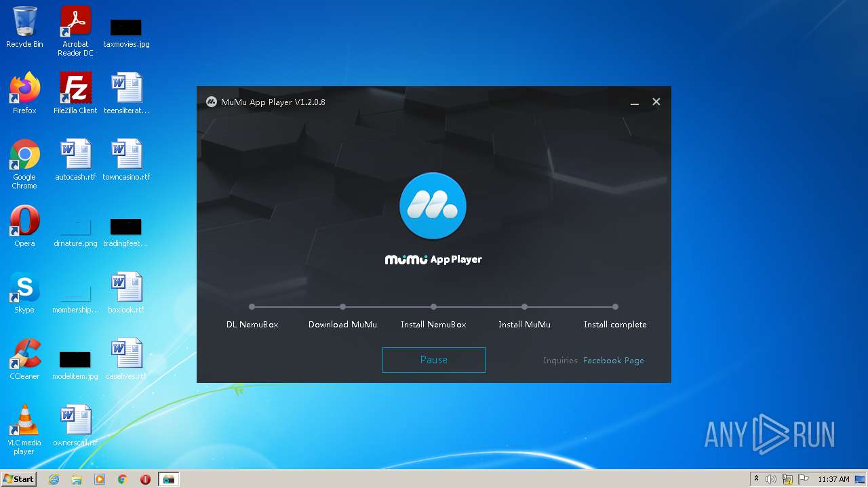This screenshot has height=488, width=868.
Task: Select the drnature.png file
Action: pyautogui.click(x=75, y=232)
